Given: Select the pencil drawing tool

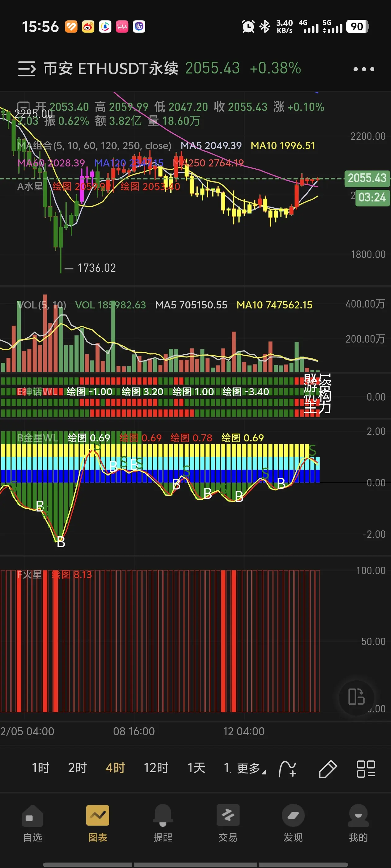Looking at the screenshot, I should (328, 769).
